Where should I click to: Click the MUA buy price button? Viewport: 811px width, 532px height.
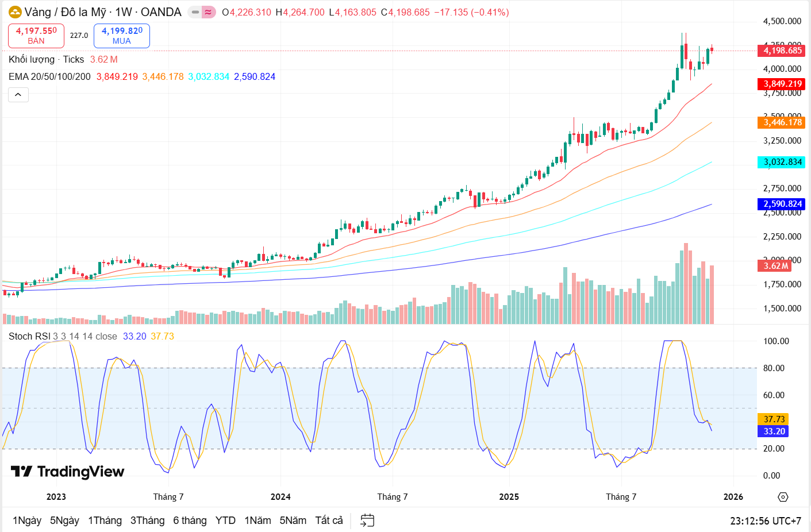(122, 36)
